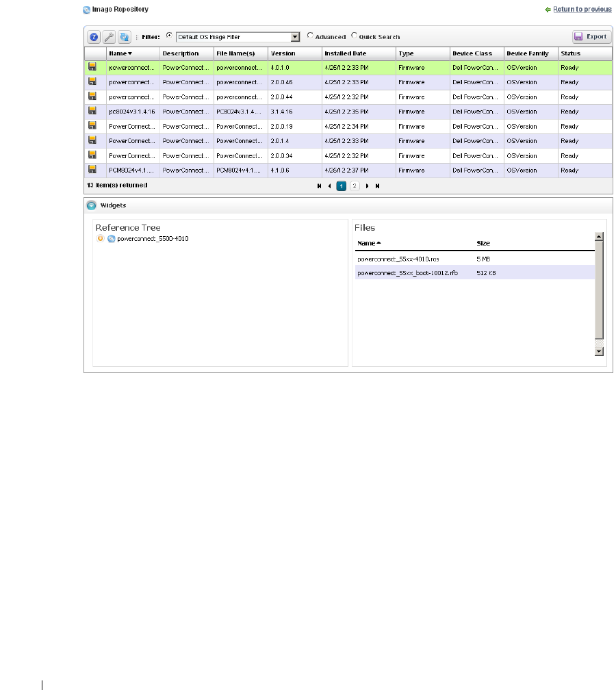Click the refresh icon in toolbar
The image size is (616, 690).
click(x=125, y=37)
